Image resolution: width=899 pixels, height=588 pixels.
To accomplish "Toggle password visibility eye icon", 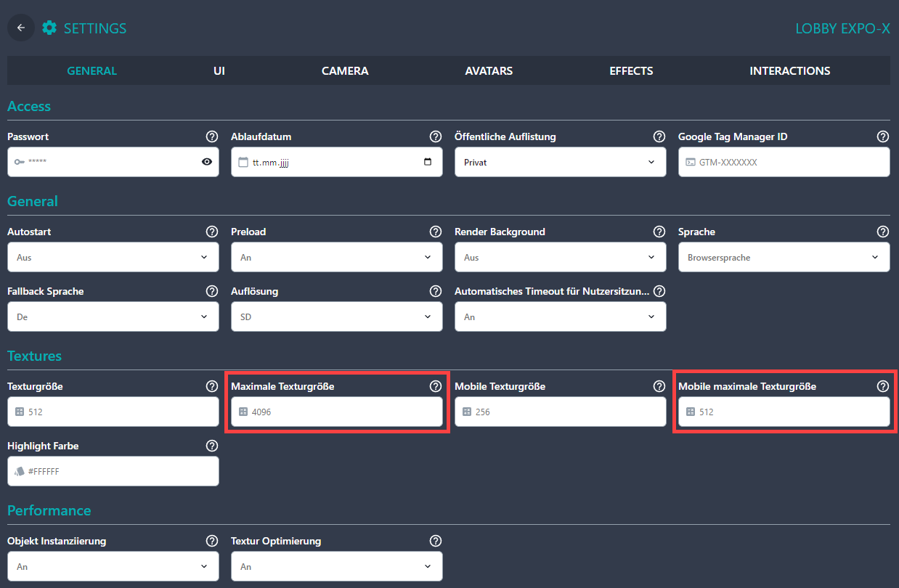I will tap(207, 162).
